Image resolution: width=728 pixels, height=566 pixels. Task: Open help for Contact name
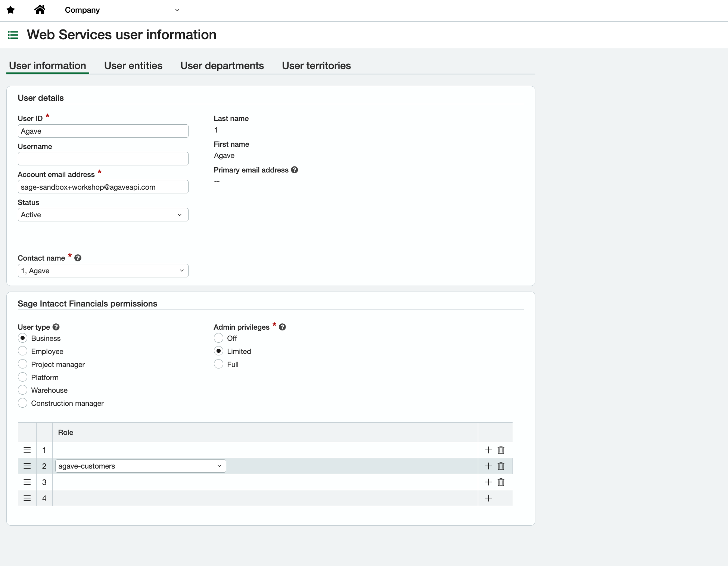click(x=78, y=258)
